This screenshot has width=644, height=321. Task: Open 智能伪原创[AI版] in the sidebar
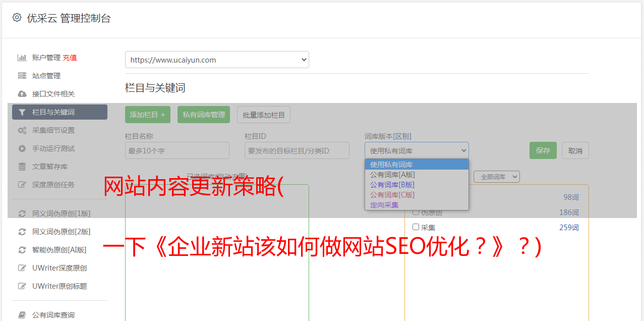(x=60, y=250)
